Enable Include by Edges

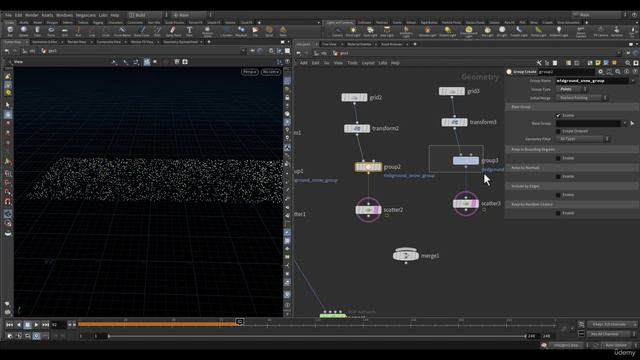(558, 195)
